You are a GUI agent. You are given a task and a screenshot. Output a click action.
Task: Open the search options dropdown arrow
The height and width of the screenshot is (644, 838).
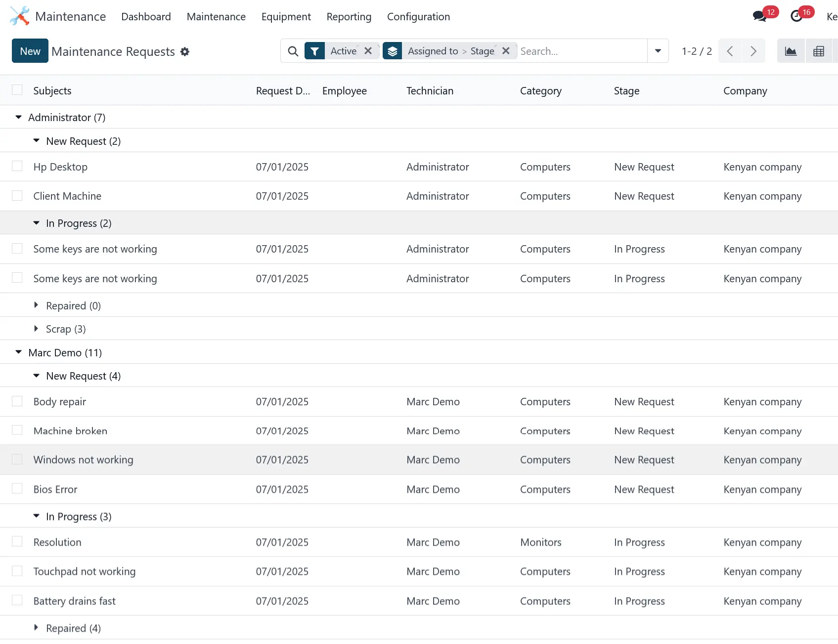point(658,51)
